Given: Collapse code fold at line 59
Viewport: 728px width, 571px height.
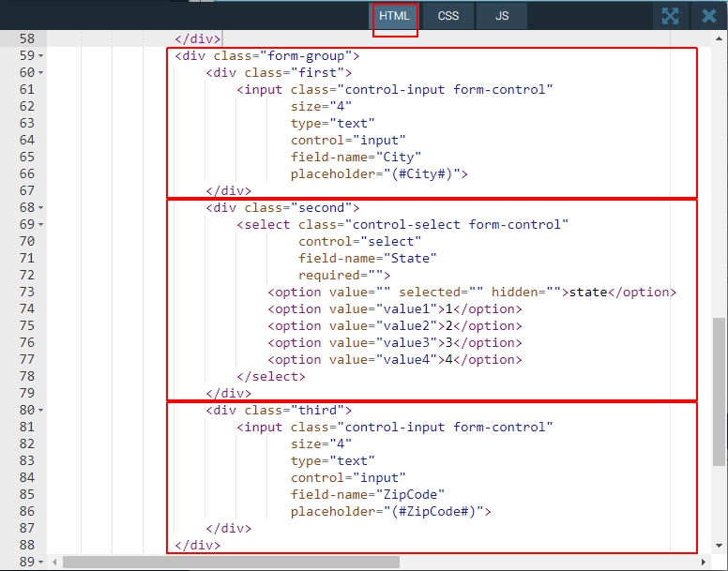Looking at the screenshot, I should point(41,56).
